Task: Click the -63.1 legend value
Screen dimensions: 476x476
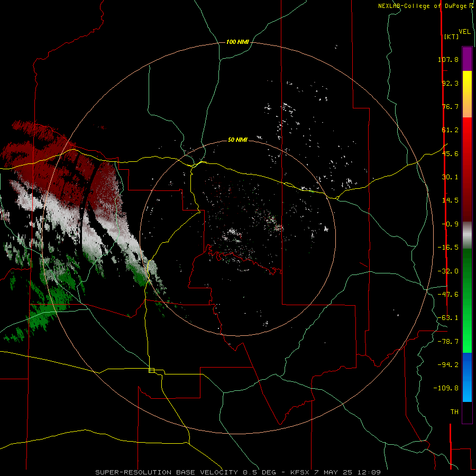Action: 448,318
